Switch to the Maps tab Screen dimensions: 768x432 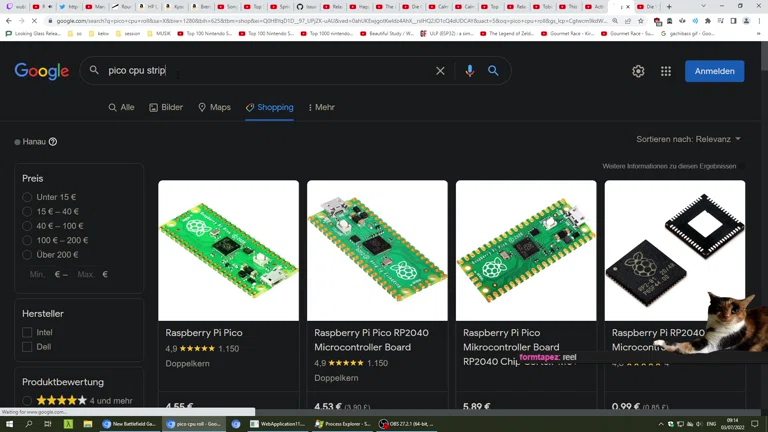coord(214,107)
